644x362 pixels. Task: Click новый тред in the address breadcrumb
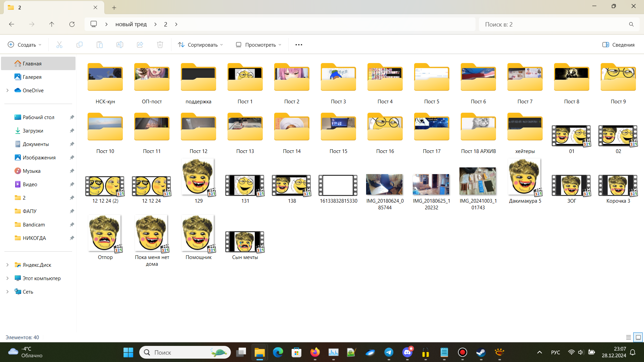click(x=131, y=24)
